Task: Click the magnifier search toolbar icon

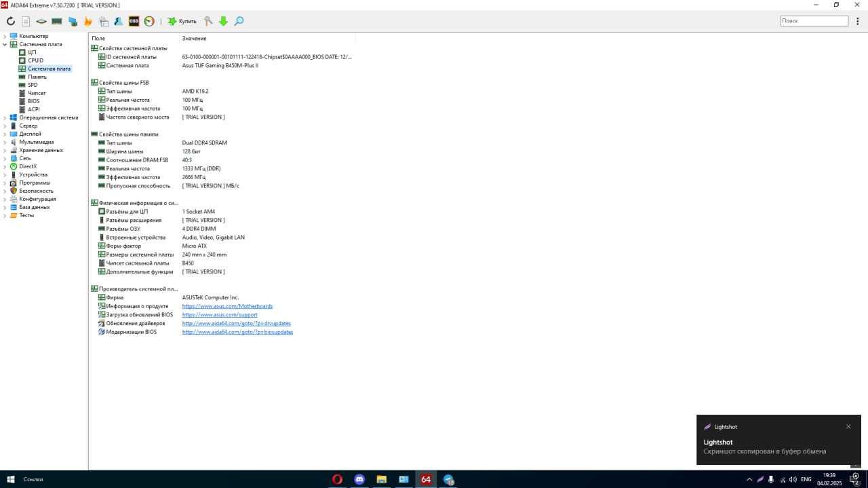Action: tap(239, 22)
